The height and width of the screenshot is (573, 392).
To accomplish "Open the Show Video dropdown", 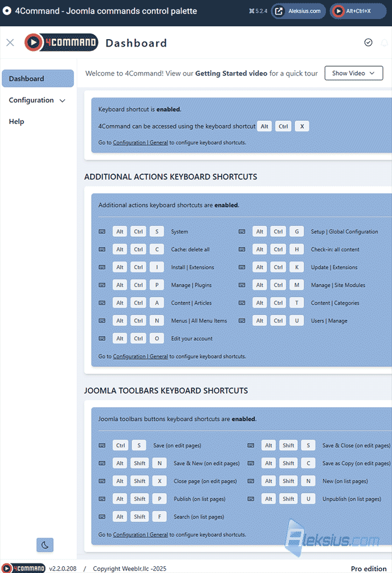I will [354, 73].
